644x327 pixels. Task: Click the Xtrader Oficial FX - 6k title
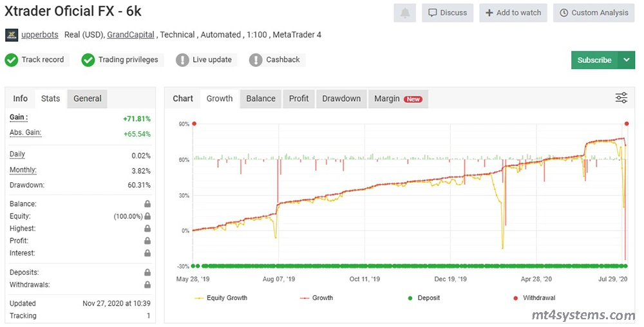[x=73, y=12]
